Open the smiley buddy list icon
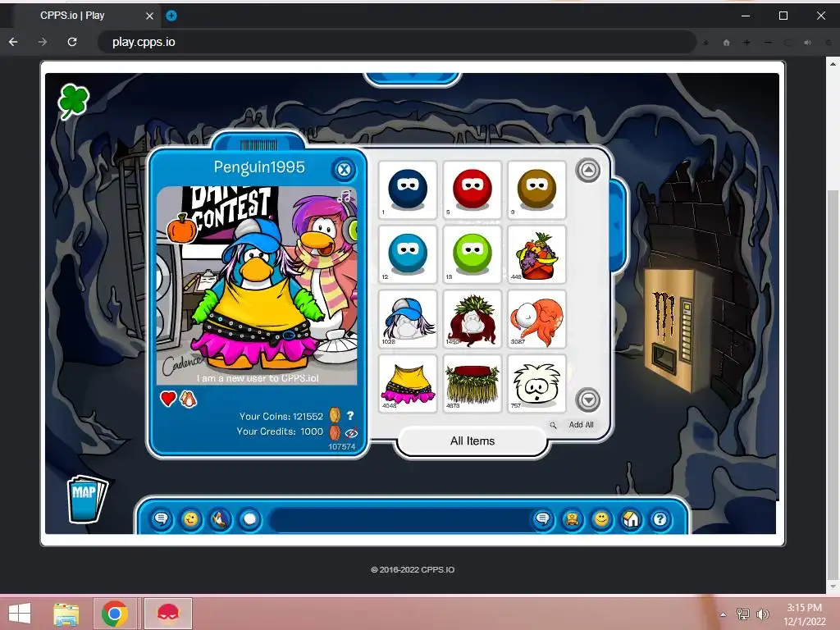The height and width of the screenshot is (630, 840). 601,519
